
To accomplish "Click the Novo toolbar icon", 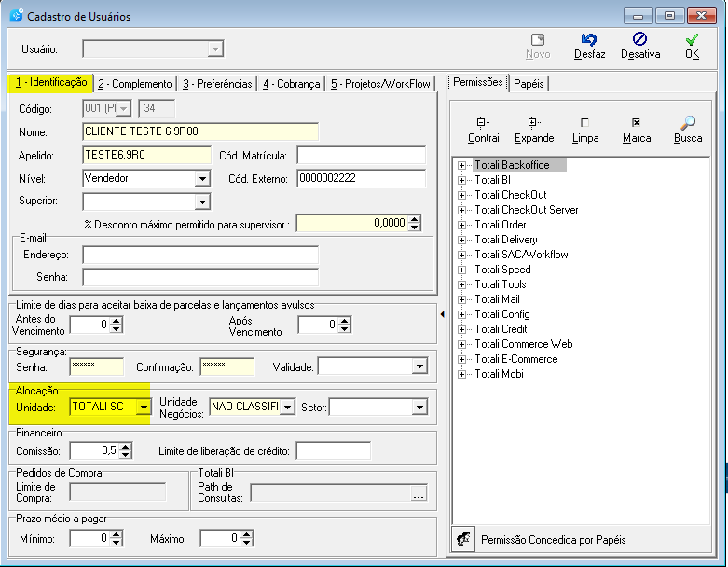I will (x=538, y=40).
